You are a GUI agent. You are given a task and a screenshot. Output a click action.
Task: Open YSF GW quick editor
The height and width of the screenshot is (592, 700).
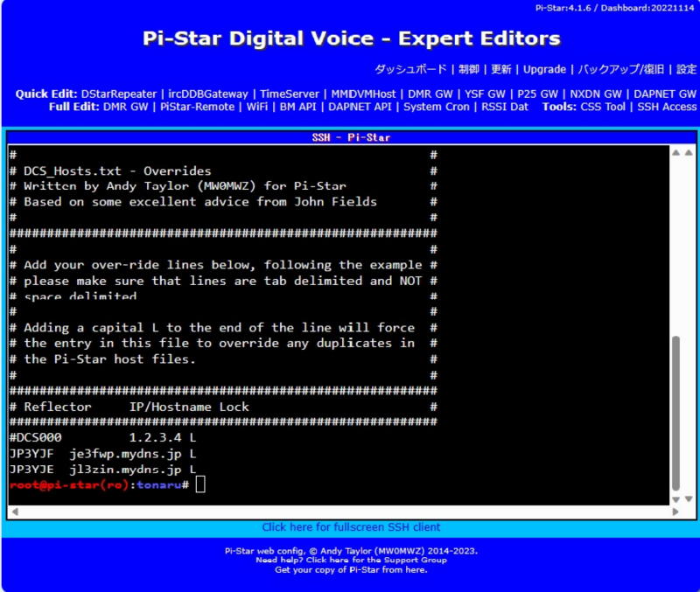[x=485, y=94]
